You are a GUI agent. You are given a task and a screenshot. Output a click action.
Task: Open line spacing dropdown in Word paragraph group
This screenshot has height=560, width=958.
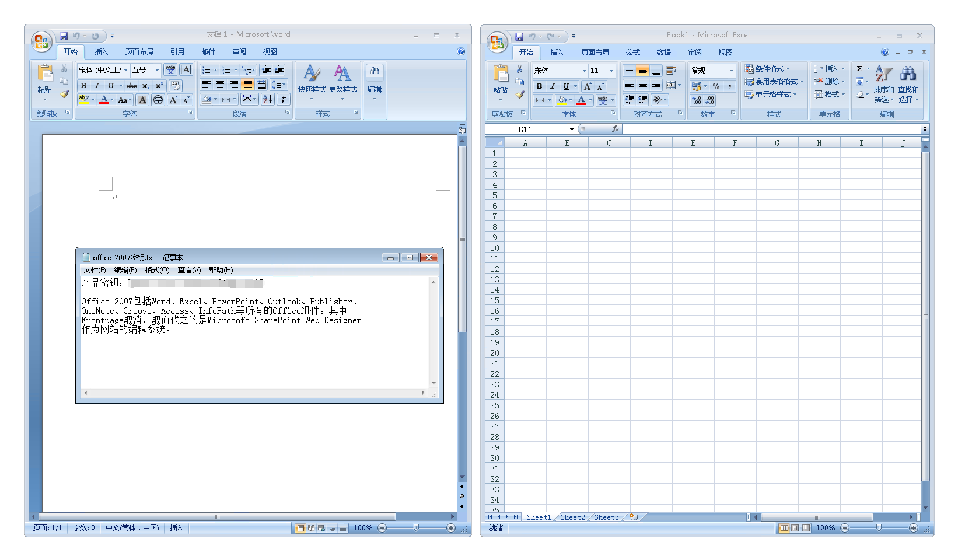tap(279, 85)
